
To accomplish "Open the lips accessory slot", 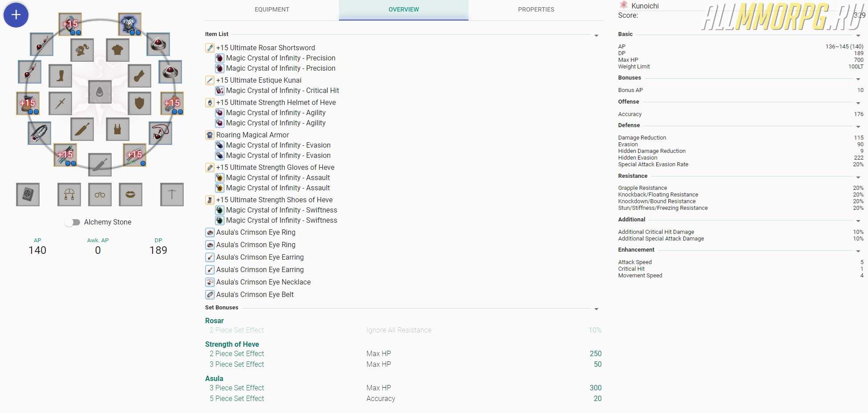I will click(130, 194).
